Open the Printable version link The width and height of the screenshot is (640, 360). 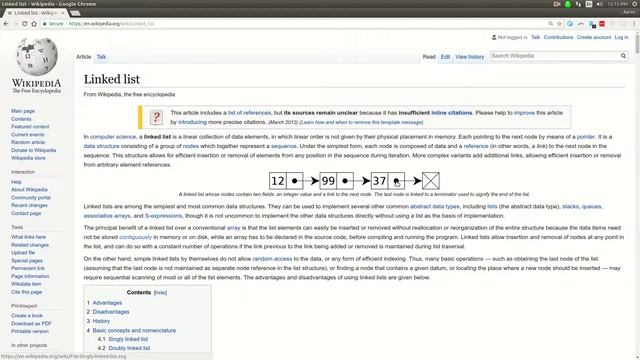tap(30, 331)
